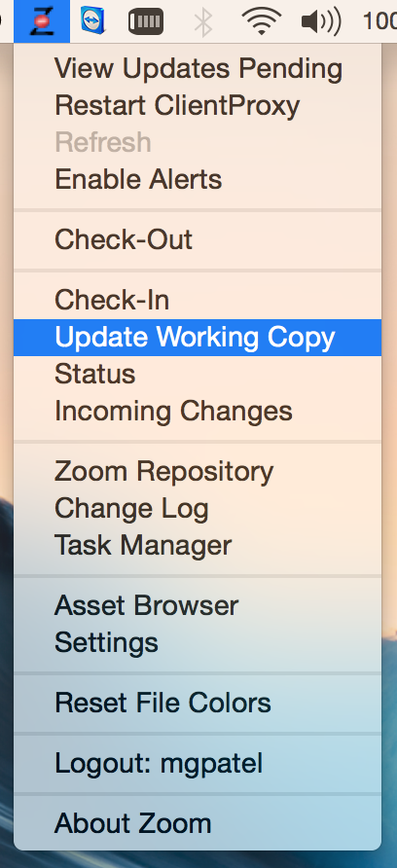Screen dimensions: 397x868
Task: Click the Zoom menu bar icon
Action: tap(42, 21)
